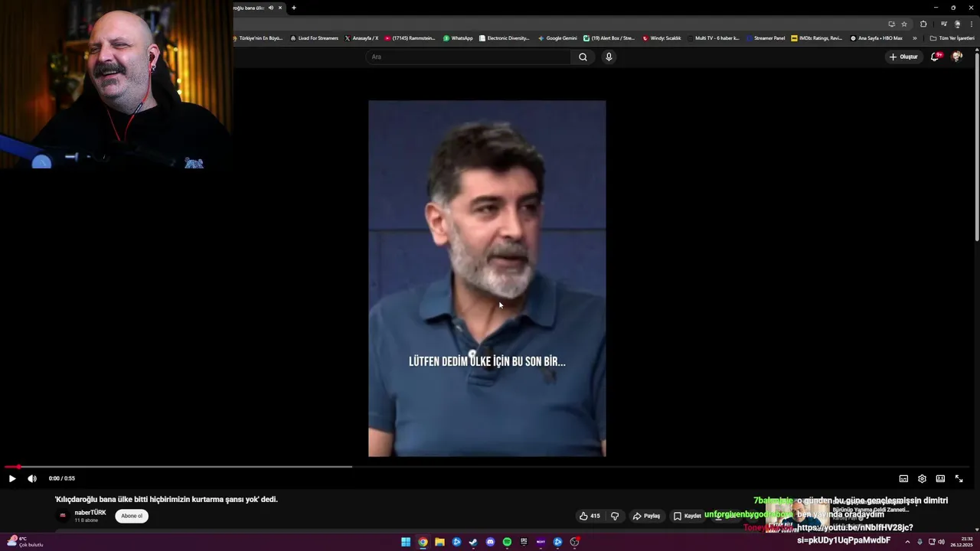Viewport: 980px width, 551px height.
Task: Open the Google Gemini bookmark
Action: [557, 38]
